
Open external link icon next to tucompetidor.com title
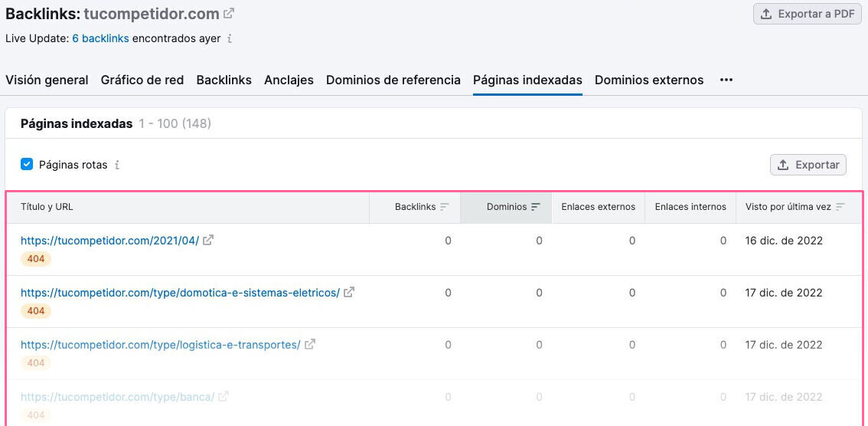[229, 14]
